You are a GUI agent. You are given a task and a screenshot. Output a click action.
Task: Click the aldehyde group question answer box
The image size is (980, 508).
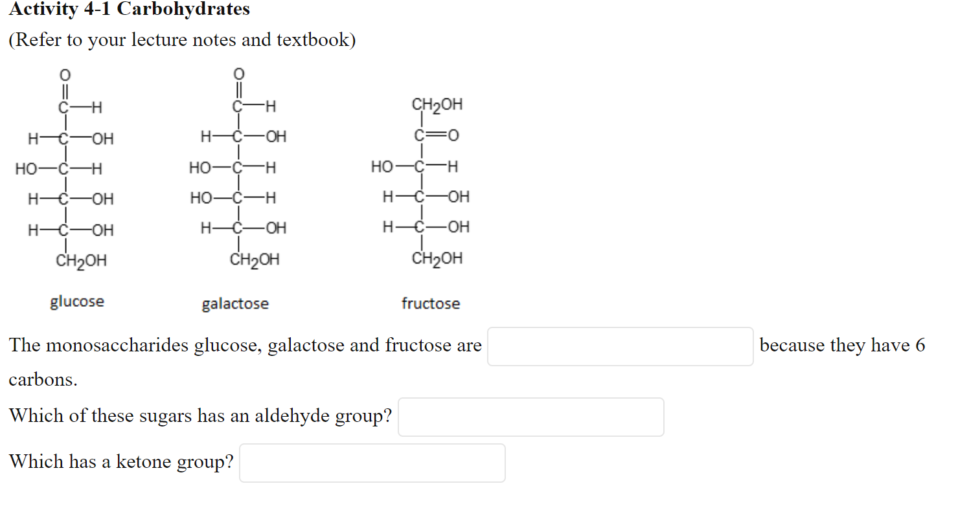531,417
